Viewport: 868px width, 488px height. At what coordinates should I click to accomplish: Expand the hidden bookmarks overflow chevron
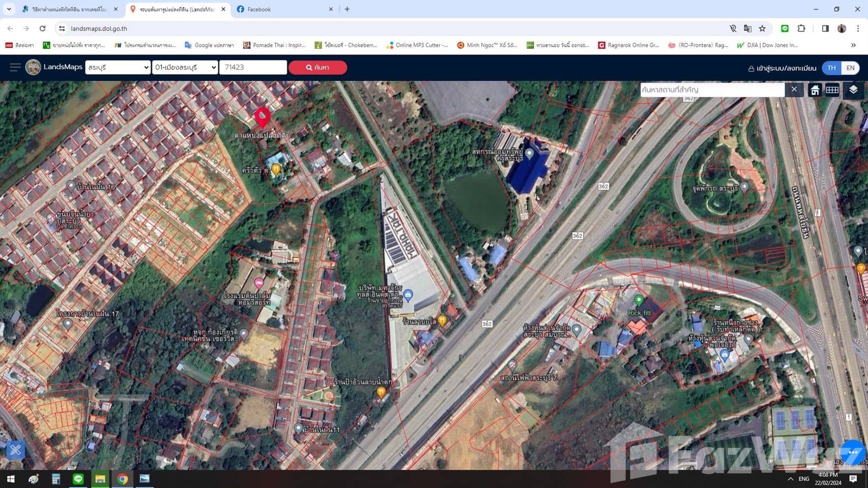853,45
